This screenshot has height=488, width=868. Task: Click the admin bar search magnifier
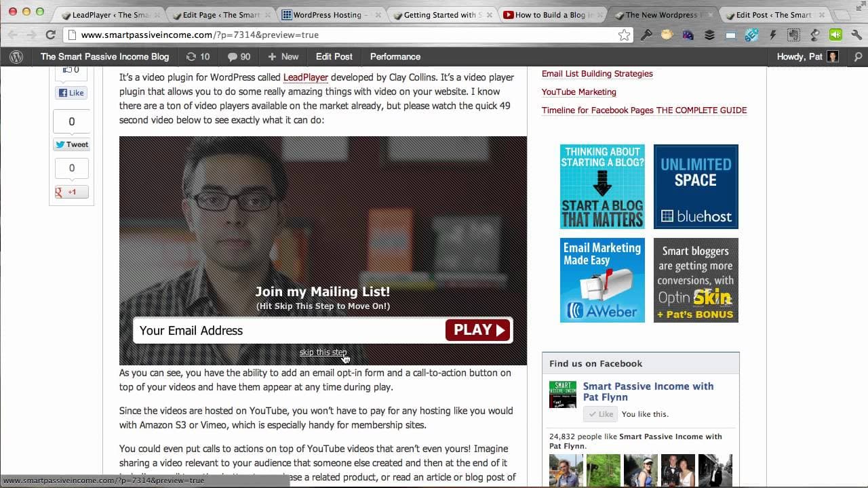coord(858,57)
